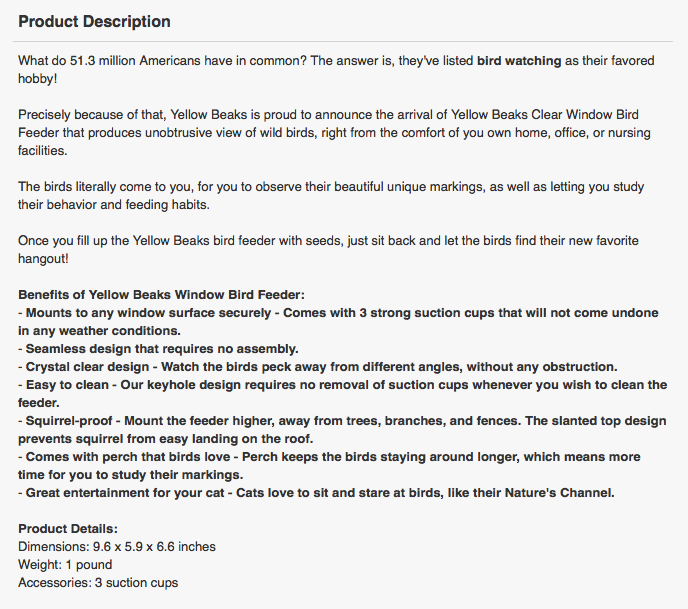Click 'Benefits of Yellow Beaks Window Bird Feeder' heading

coord(161,294)
